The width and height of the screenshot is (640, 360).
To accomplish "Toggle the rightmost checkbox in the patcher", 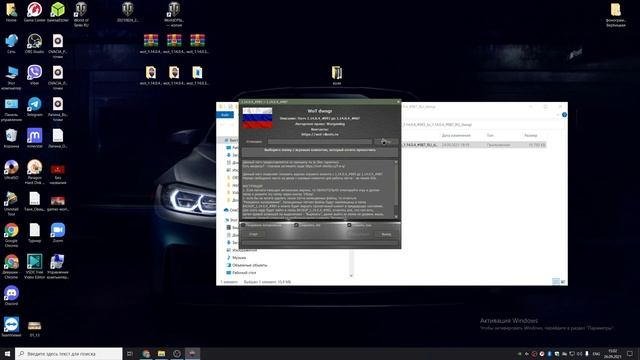I will tap(349, 225).
